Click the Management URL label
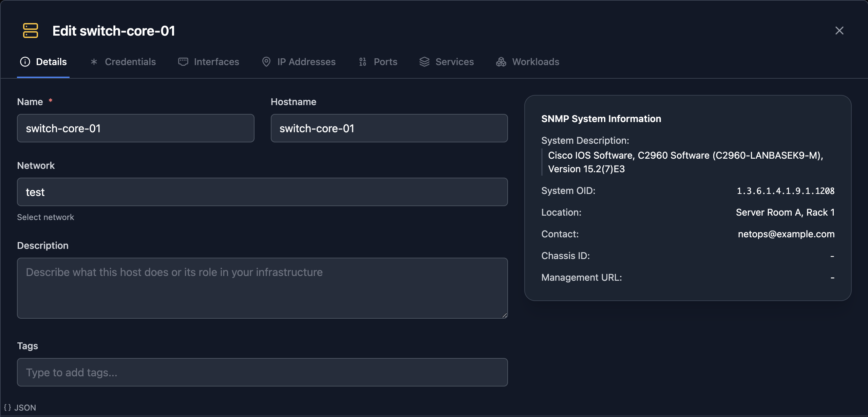Viewport: 868px width, 417px height. click(x=582, y=277)
